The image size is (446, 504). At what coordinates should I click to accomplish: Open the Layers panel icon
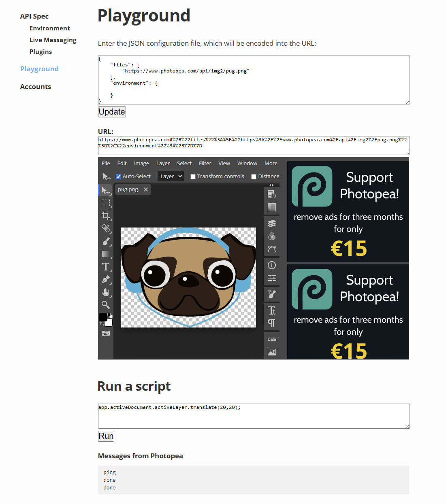pyautogui.click(x=272, y=223)
